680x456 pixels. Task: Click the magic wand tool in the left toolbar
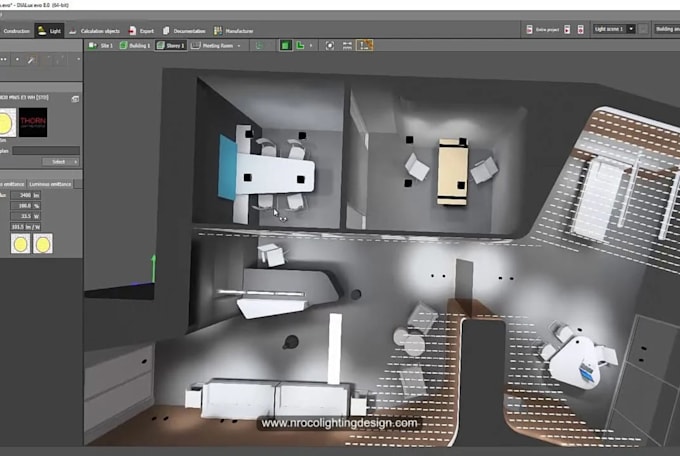coord(31,60)
